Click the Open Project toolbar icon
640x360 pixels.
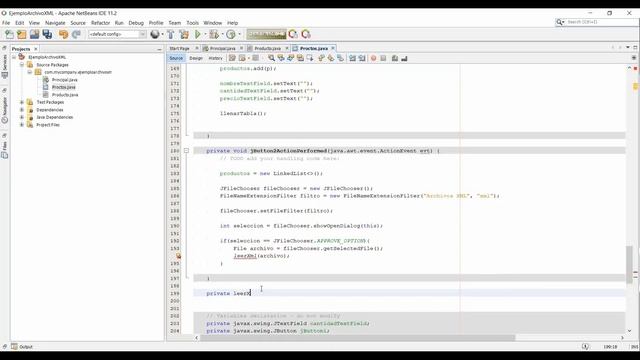[34, 34]
